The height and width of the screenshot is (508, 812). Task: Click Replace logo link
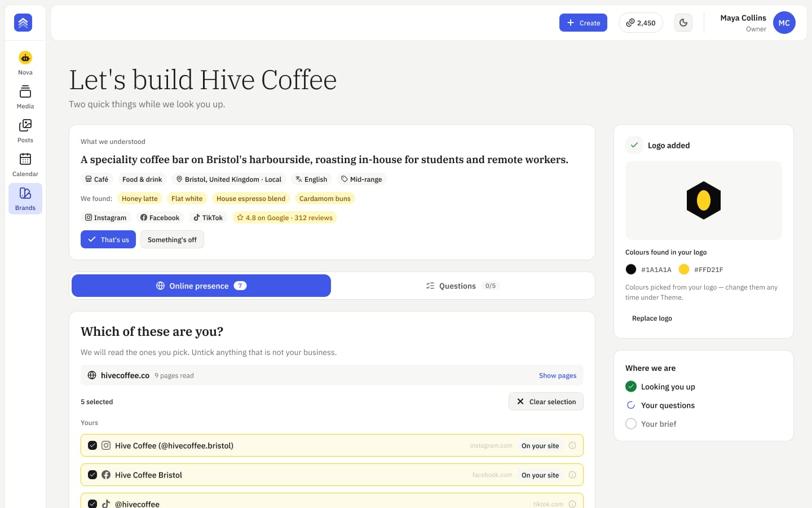(x=652, y=318)
